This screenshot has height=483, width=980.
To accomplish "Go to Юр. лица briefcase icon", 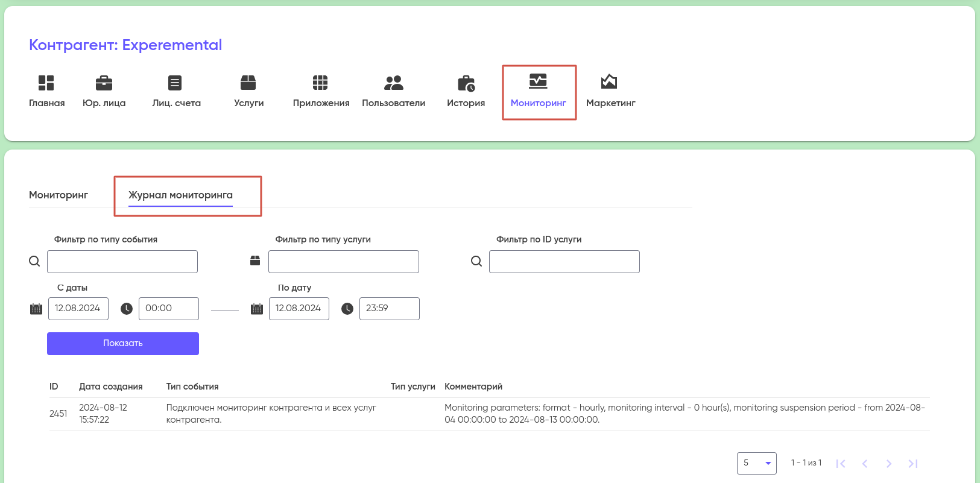I will tap(104, 83).
